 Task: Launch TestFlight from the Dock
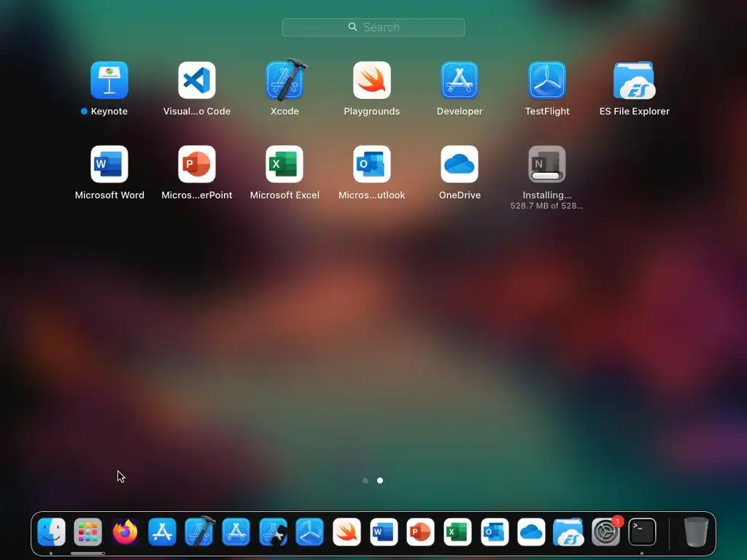pyautogui.click(x=309, y=532)
